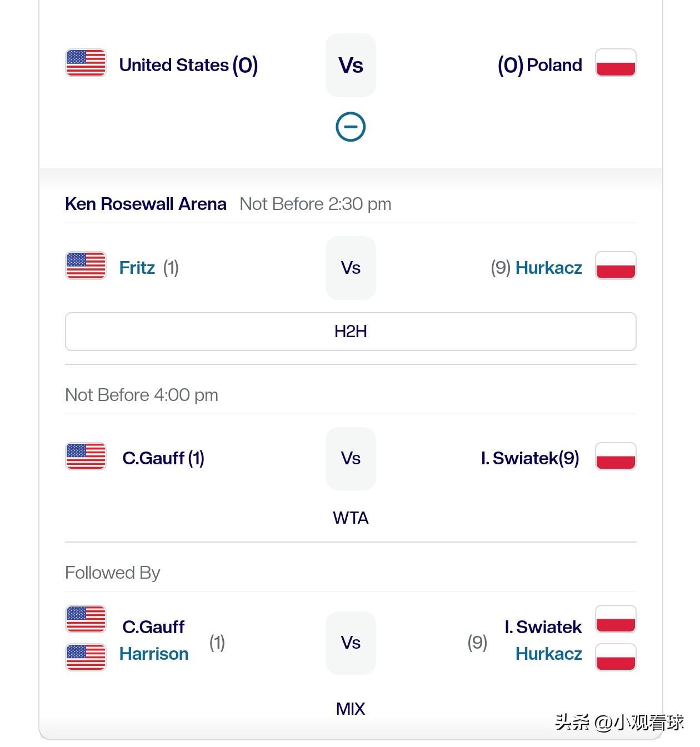This screenshot has height=747, width=700.
Task: Click the Vs badge for Gauff–Swiatek match
Action: pos(351,459)
